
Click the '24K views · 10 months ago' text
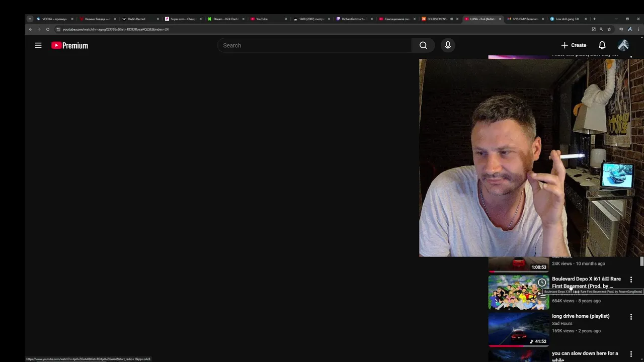pyautogui.click(x=578, y=263)
